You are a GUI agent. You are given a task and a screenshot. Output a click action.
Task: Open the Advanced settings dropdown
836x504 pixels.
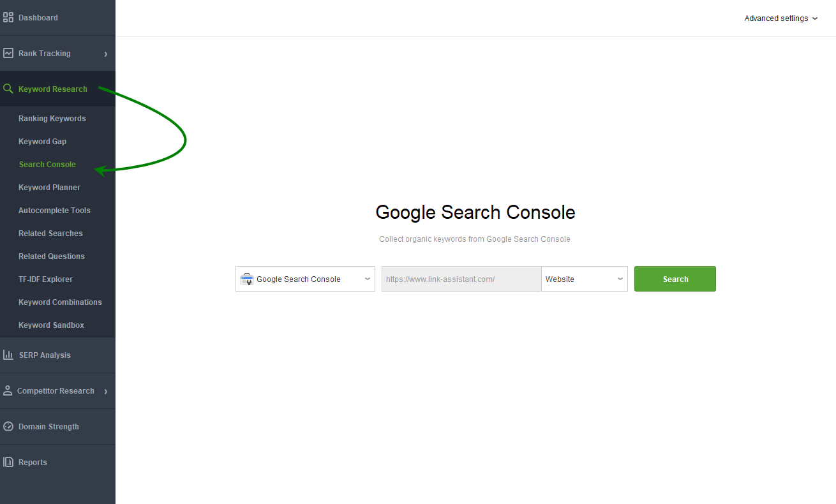click(781, 19)
